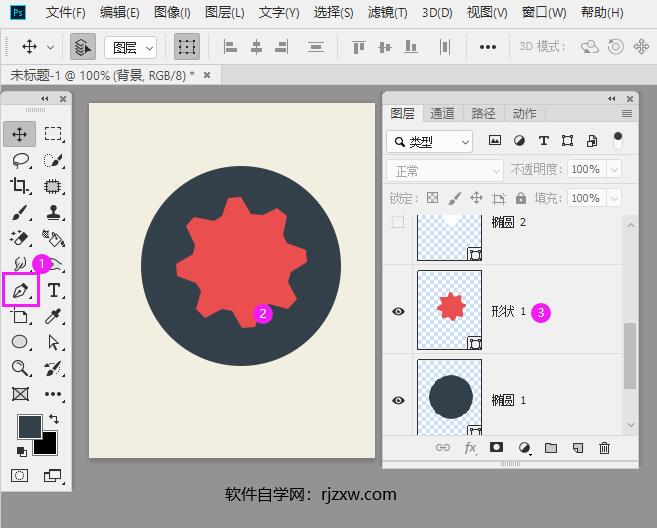This screenshot has width=657, height=528.
Task: Select the Frame tool
Action: [20, 394]
